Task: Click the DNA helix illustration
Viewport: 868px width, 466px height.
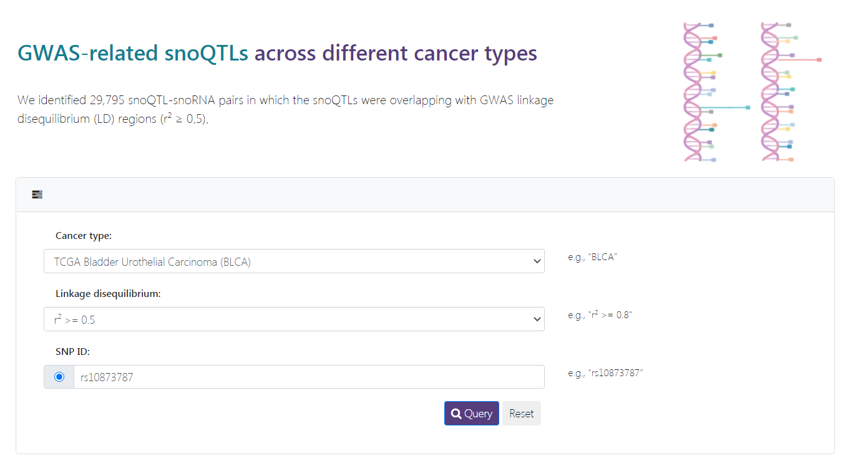Action: tap(752, 92)
